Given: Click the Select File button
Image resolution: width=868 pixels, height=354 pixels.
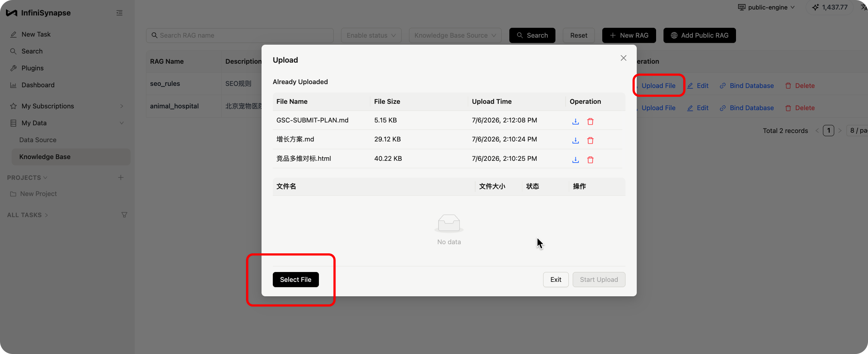Looking at the screenshot, I should pos(296,279).
